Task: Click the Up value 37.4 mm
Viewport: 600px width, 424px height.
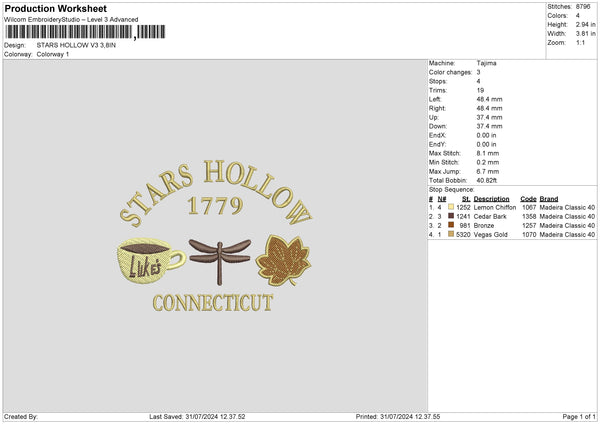Action: point(489,117)
